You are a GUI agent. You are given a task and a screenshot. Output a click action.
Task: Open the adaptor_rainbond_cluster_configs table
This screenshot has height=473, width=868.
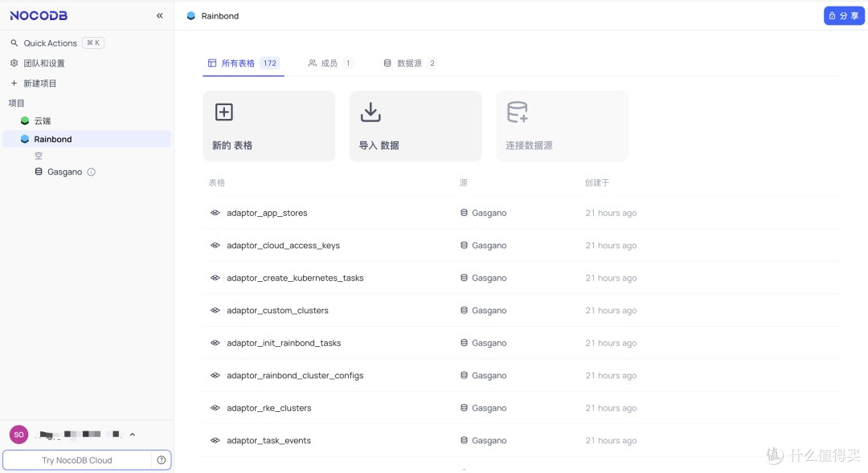tap(295, 376)
